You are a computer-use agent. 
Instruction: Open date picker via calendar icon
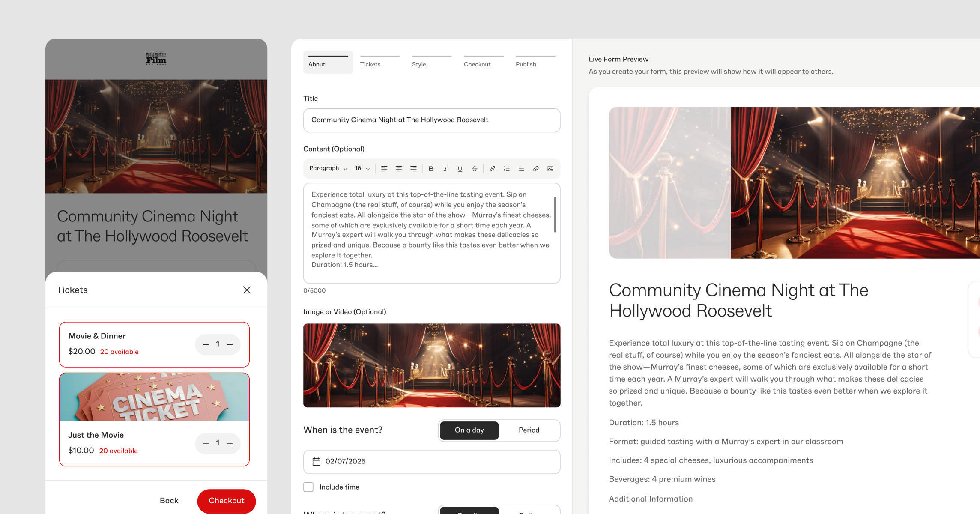tap(317, 461)
